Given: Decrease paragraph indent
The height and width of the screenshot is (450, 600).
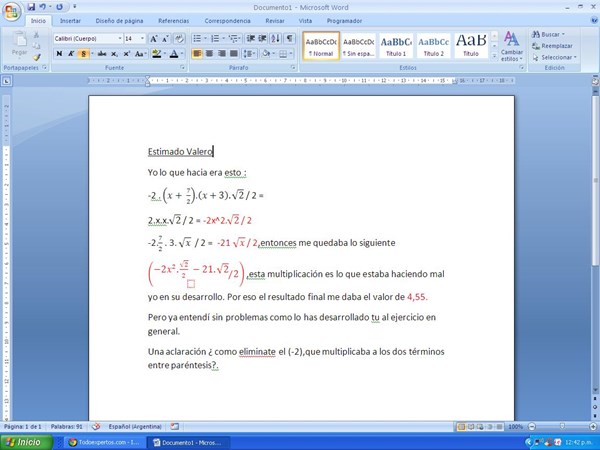Looking at the screenshot, I should (250, 39).
